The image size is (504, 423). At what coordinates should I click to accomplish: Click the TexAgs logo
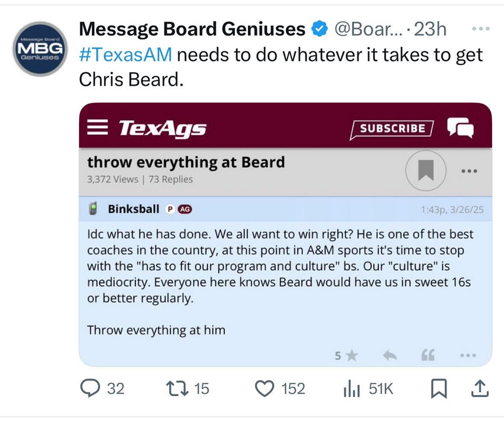tap(162, 129)
